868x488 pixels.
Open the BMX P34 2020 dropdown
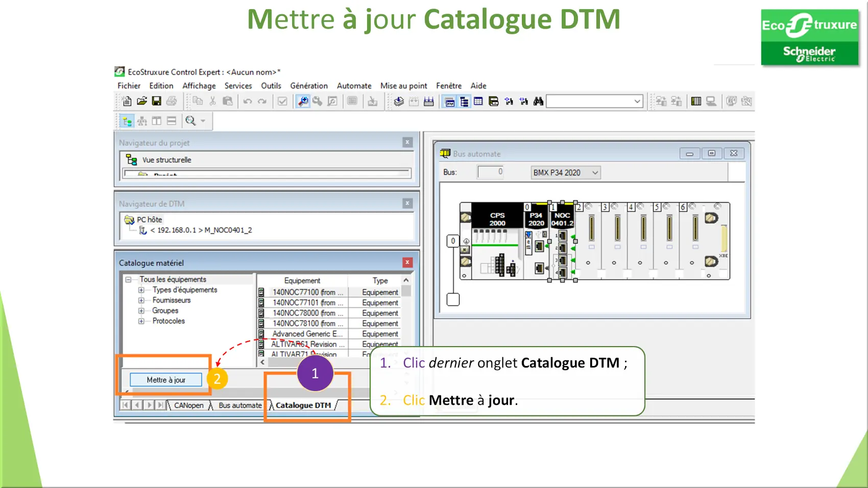(x=566, y=173)
